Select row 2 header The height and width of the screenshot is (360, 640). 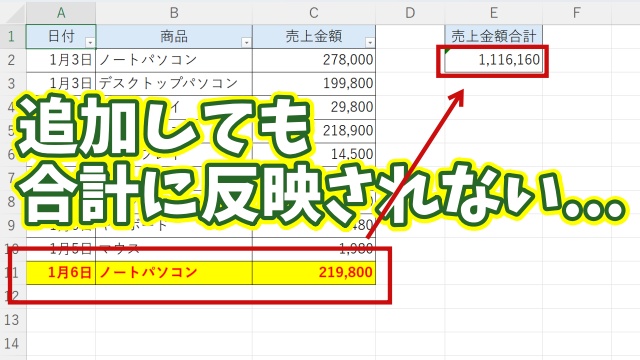click(x=12, y=60)
